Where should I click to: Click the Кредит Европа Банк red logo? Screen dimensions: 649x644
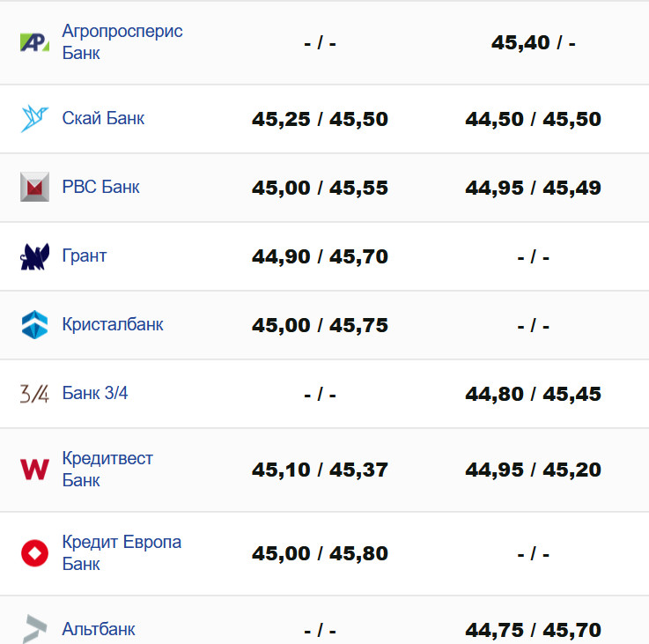[x=34, y=553]
